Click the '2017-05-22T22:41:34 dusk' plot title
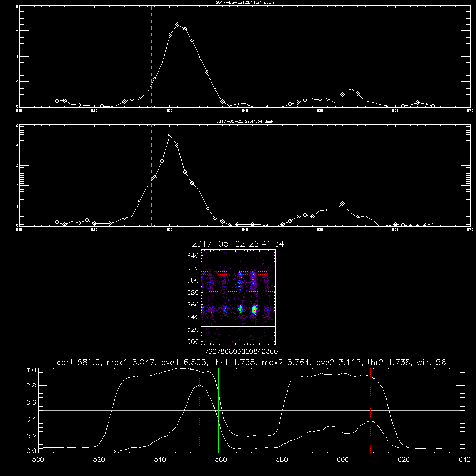The image size is (476, 476). click(245, 121)
